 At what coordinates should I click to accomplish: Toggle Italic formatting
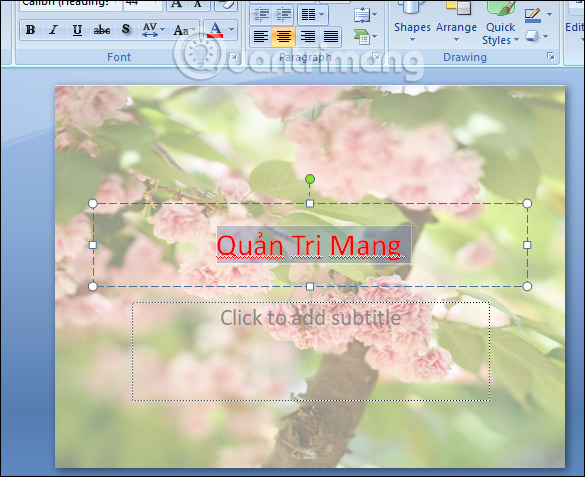[53, 30]
